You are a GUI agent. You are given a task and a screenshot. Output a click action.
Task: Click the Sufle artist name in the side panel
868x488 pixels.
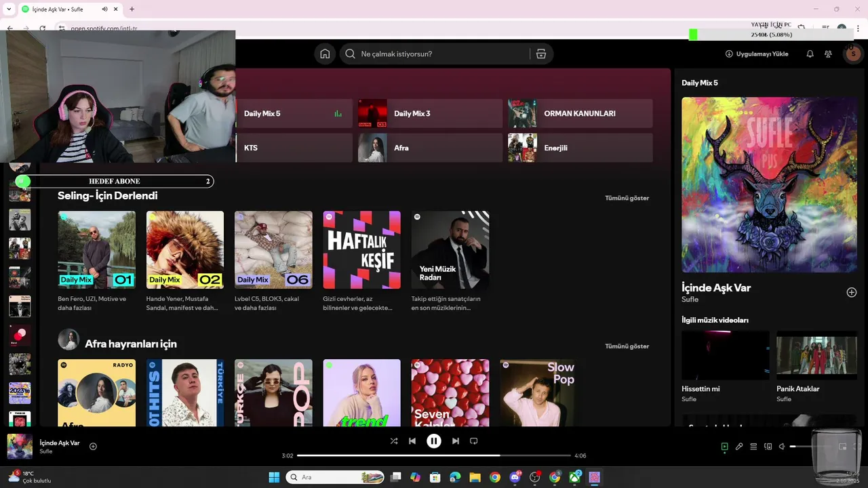point(690,300)
